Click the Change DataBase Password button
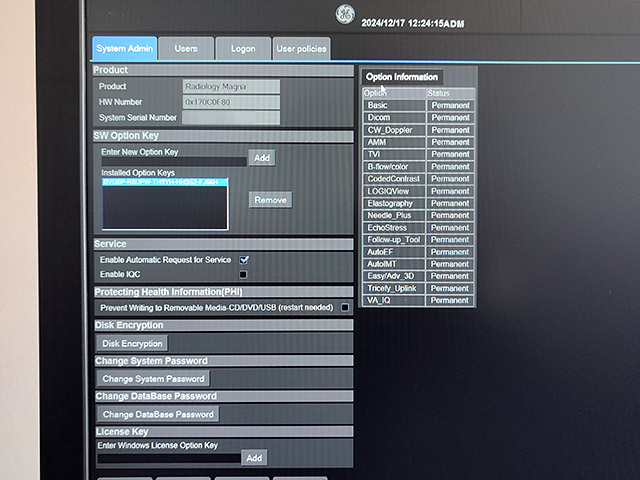This screenshot has height=480, width=640. pos(158,414)
